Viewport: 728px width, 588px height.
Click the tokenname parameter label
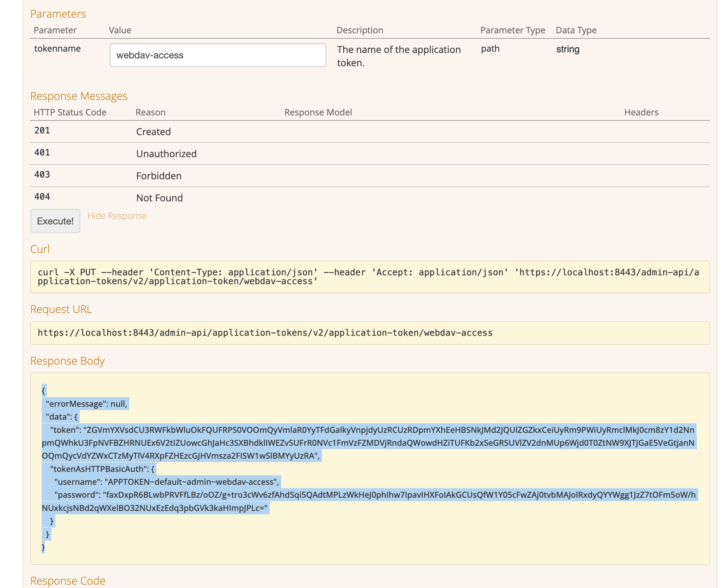point(57,48)
